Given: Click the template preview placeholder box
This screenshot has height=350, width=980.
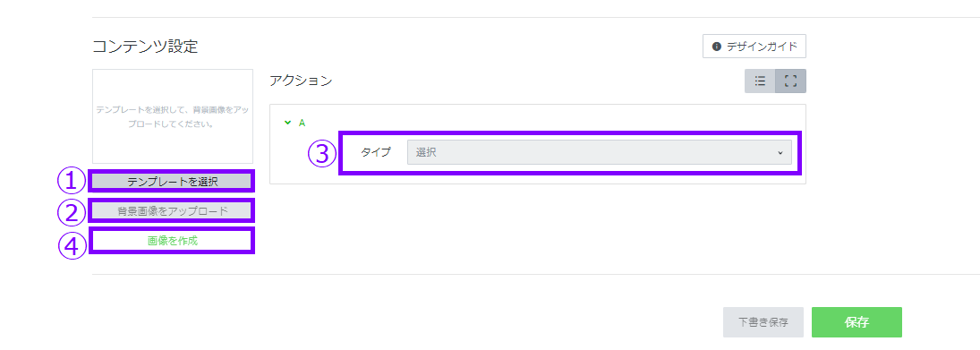Looking at the screenshot, I should 173,116.
